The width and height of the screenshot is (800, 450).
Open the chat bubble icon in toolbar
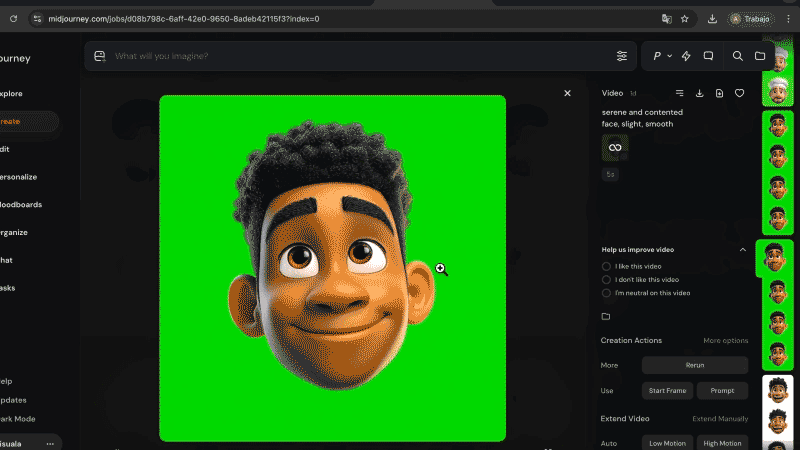(x=708, y=56)
